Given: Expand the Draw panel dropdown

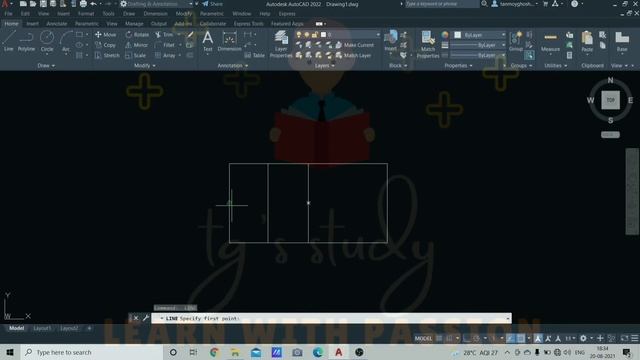Looking at the screenshot, I should (x=46, y=65).
